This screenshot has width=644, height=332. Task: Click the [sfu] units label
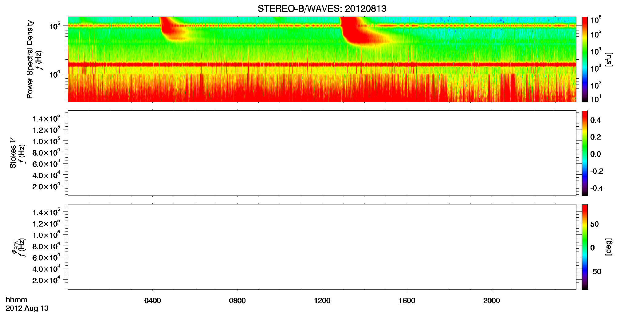coord(608,60)
